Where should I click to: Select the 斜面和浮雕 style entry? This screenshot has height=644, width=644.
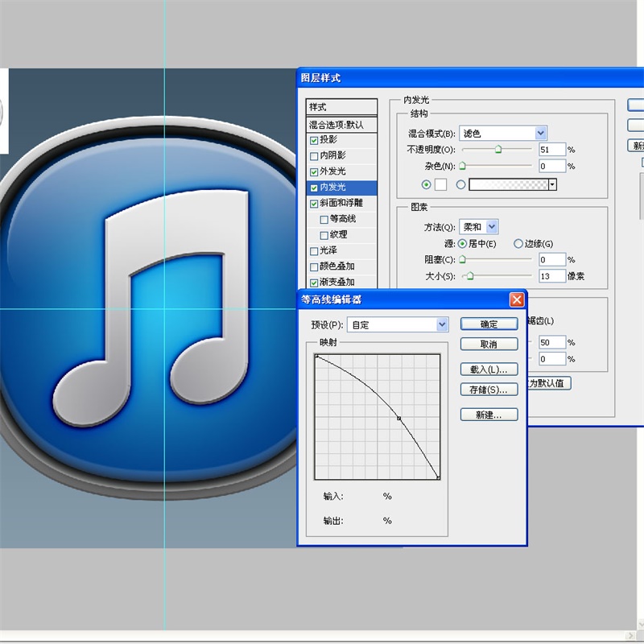point(338,203)
